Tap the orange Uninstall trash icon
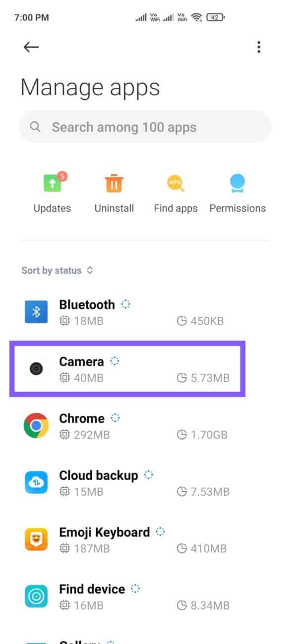This screenshot has width=290, height=644. point(114,183)
